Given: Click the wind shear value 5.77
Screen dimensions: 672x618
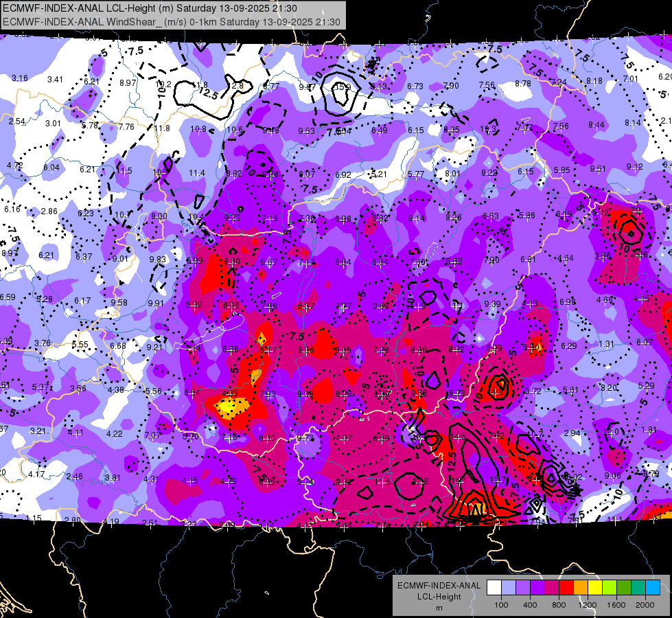Looking at the screenshot, I should (x=416, y=174).
